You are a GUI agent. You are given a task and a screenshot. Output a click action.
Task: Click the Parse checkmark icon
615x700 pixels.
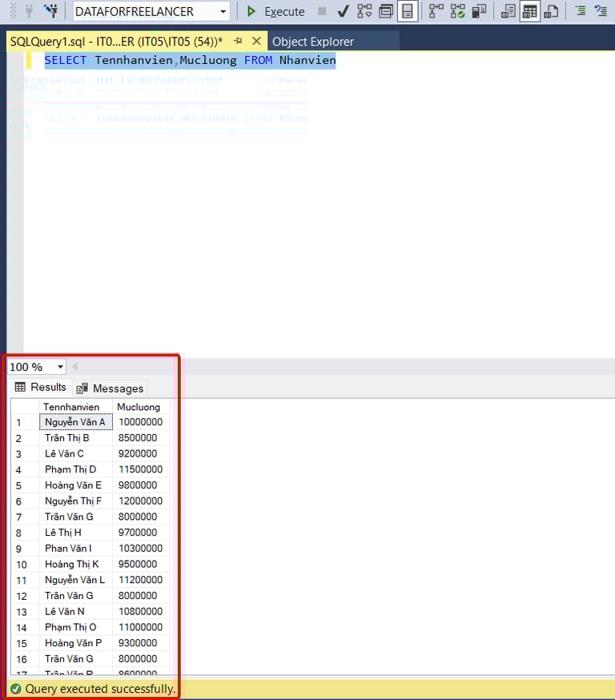(344, 11)
